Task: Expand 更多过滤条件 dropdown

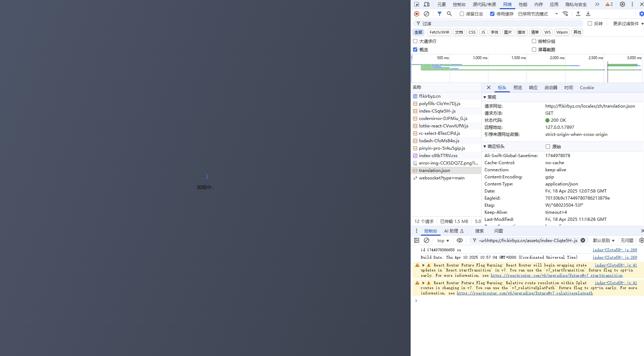Action: click(x=628, y=23)
